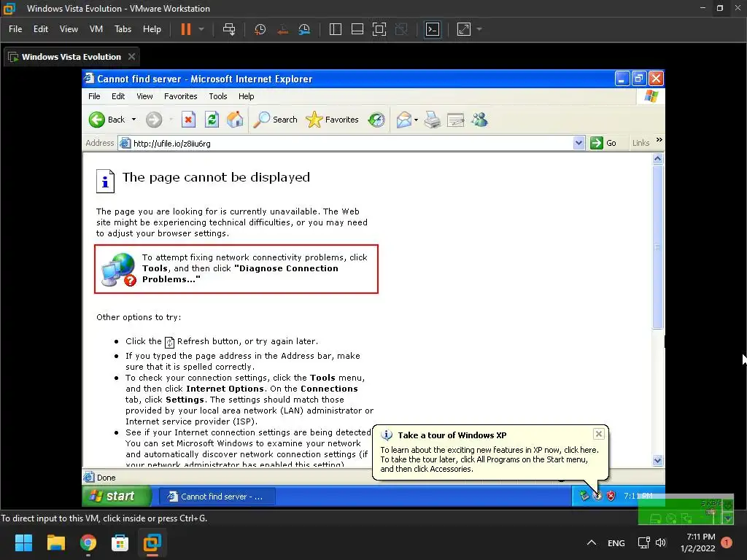This screenshot has height=560, width=747.
Task: Click the vertical scrollbar thumb in IE
Action: 657,246
